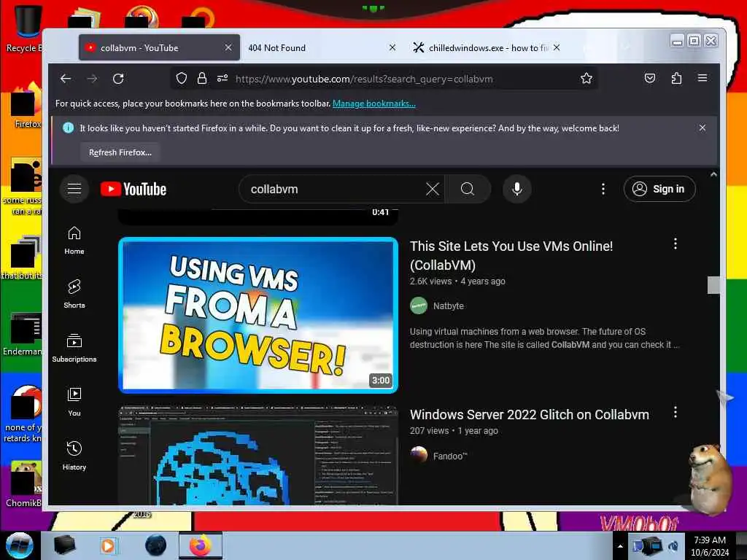
Task: Show hidden system tray icons
Action: click(620, 546)
